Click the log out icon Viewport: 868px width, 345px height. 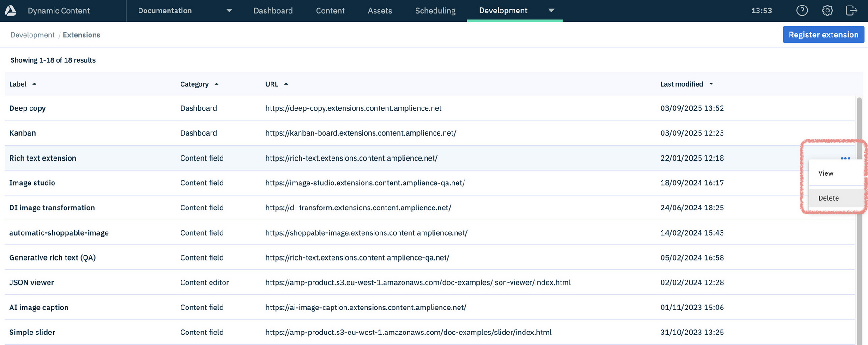pyautogui.click(x=851, y=11)
